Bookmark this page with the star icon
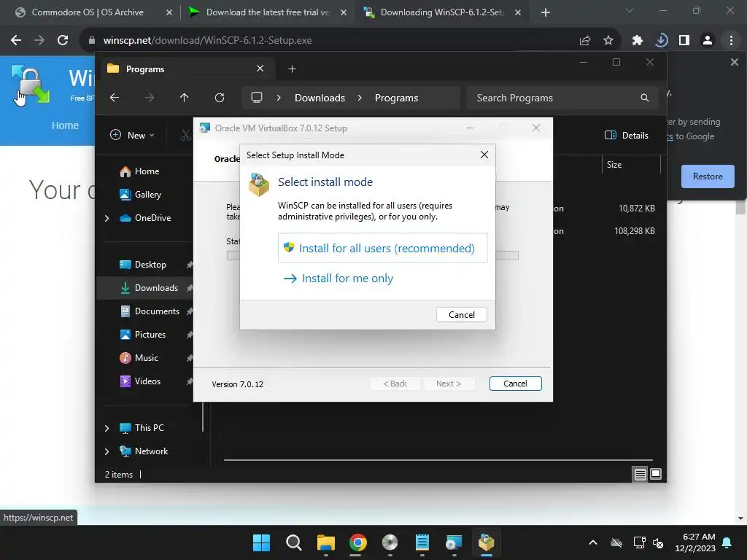Image resolution: width=747 pixels, height=560 pixels. (608, 41)
